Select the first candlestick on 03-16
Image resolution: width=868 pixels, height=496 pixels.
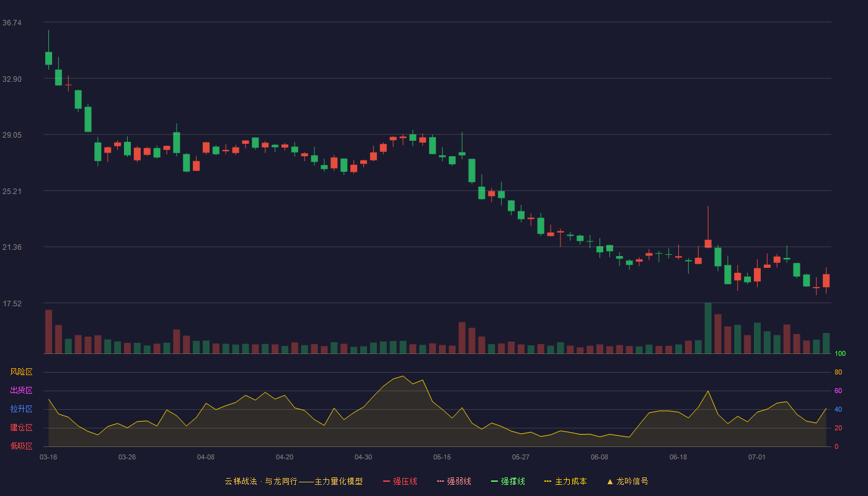coord(48,58)
